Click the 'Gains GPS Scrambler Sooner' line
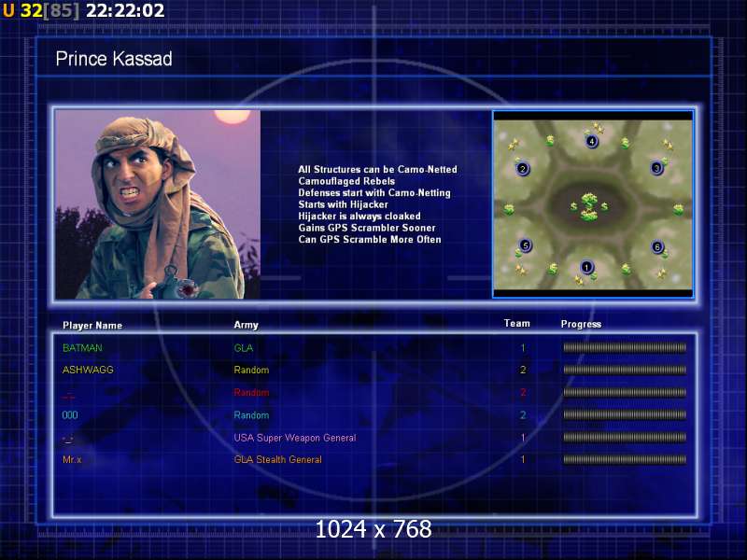747x560 pixels. coord(367,228)
